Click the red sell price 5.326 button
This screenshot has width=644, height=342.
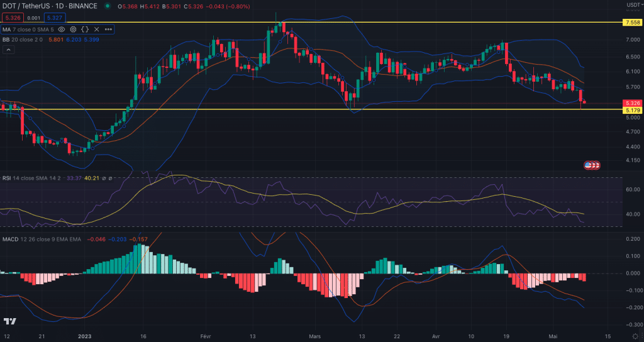tap(12, 18)
